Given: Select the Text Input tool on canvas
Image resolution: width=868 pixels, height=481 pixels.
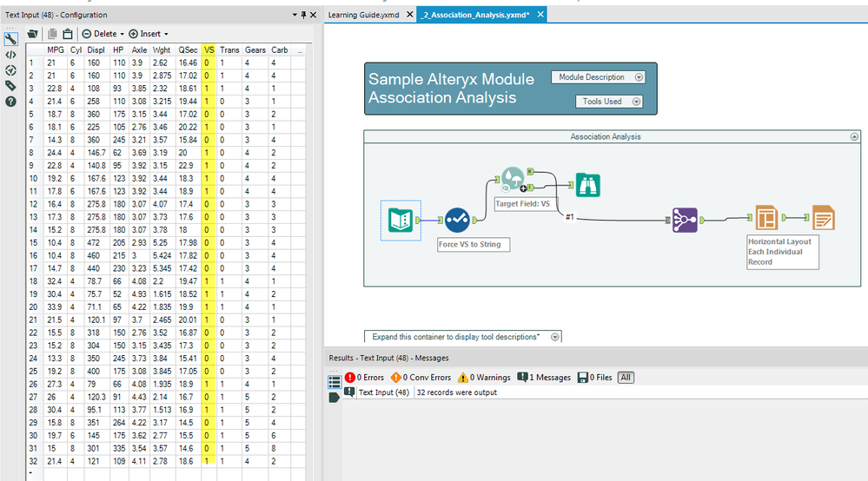Looking at the screenshot, I should pyautogui.click(x=401, y=220).
